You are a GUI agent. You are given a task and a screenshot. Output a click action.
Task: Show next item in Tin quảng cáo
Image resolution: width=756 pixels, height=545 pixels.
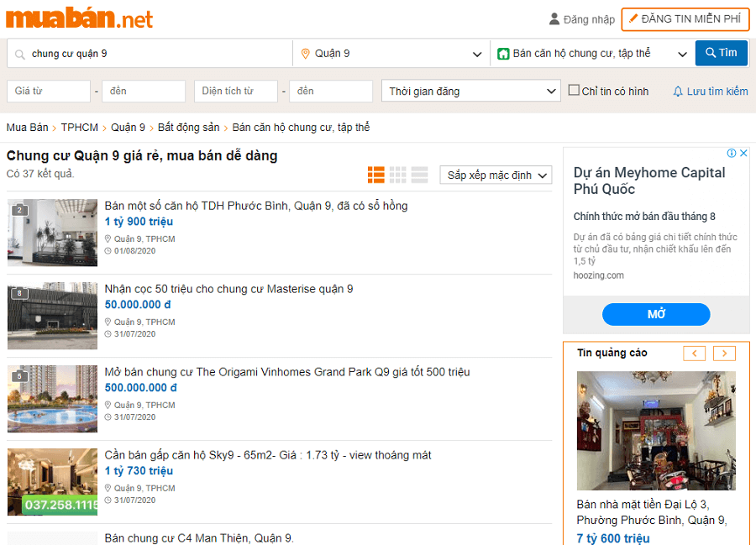724,354
